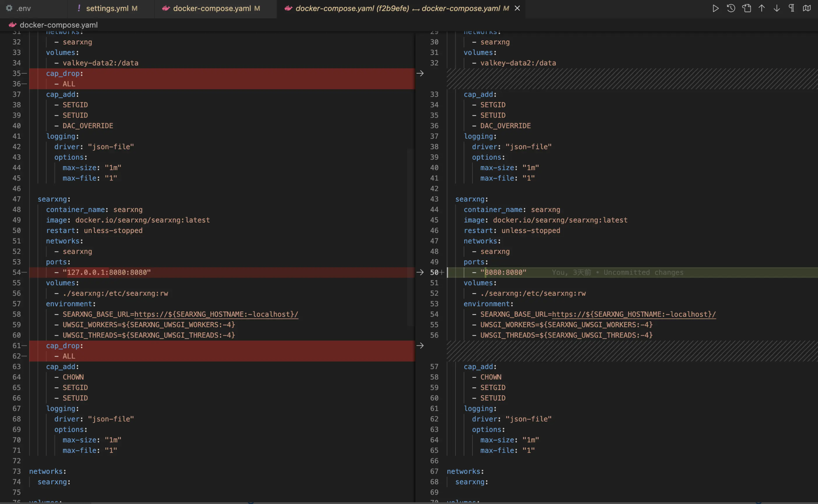The image size is (818, 504).
Task: Go to the previous change with the up arrow
Action: click(x=762, y=8)
